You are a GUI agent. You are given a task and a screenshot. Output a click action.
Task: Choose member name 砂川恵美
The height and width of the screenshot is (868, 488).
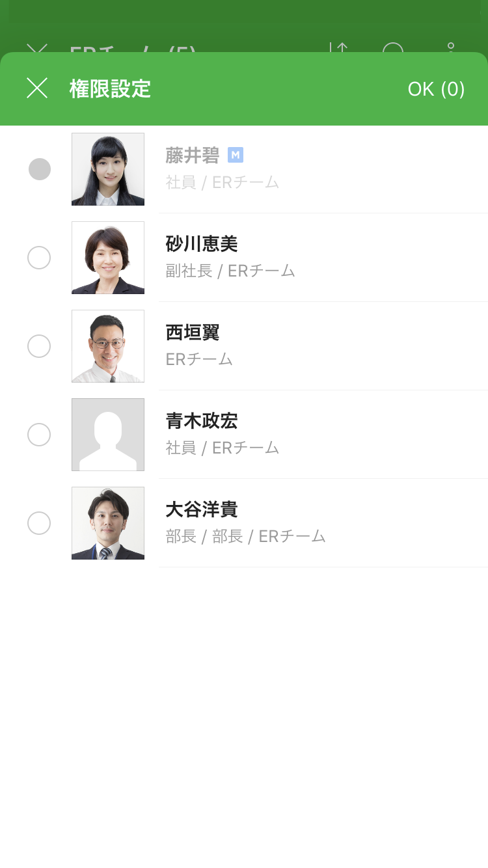[202, 244]
